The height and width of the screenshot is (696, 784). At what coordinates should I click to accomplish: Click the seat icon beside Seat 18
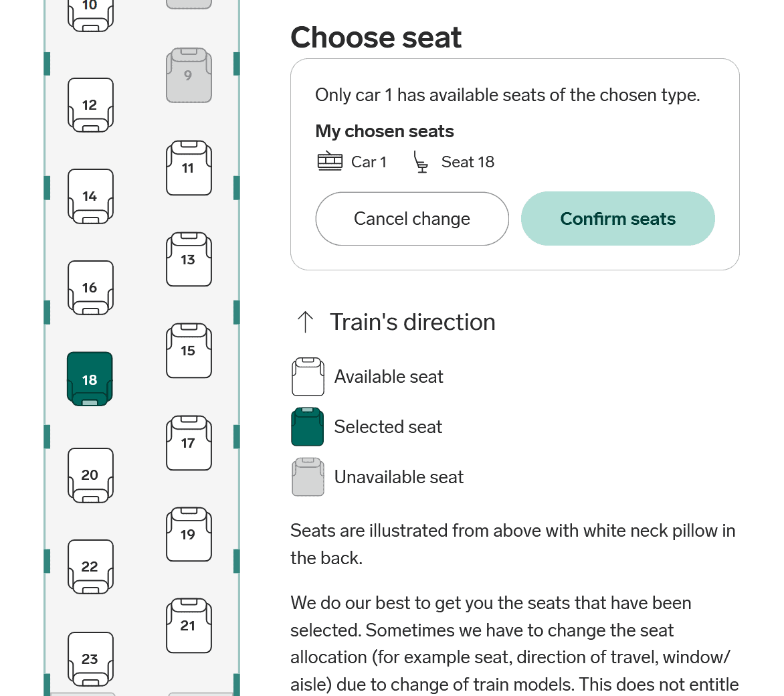tap(421, 162)
